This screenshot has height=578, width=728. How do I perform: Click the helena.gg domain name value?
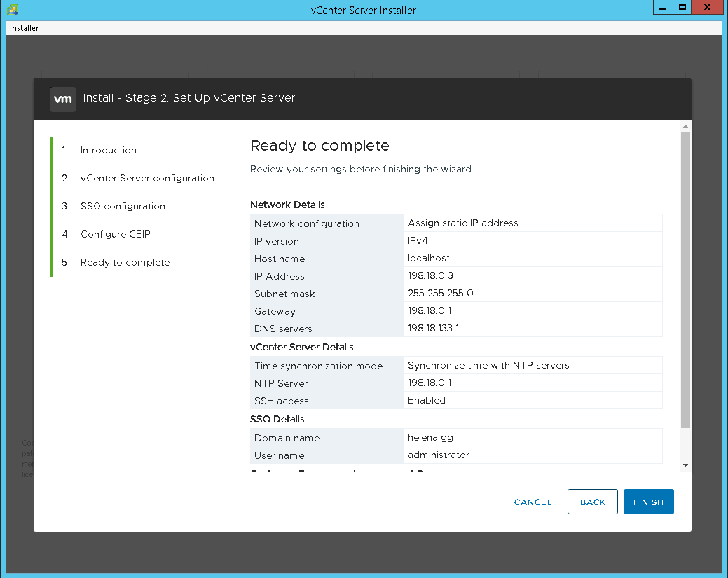pyautogui.click(x=432, y=438)
